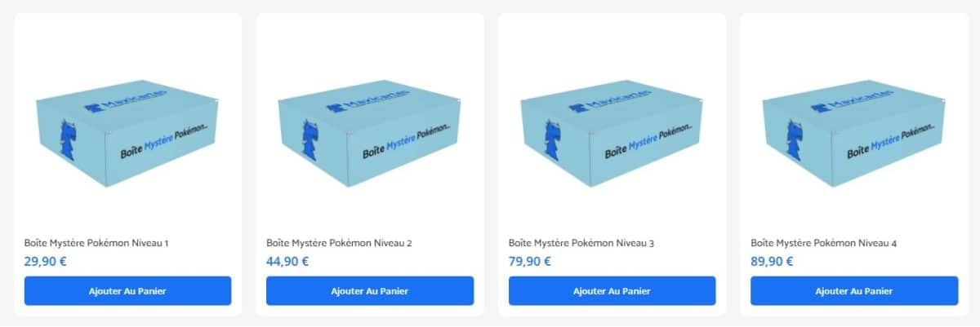Click the 89,90 € price

point(773,261)
